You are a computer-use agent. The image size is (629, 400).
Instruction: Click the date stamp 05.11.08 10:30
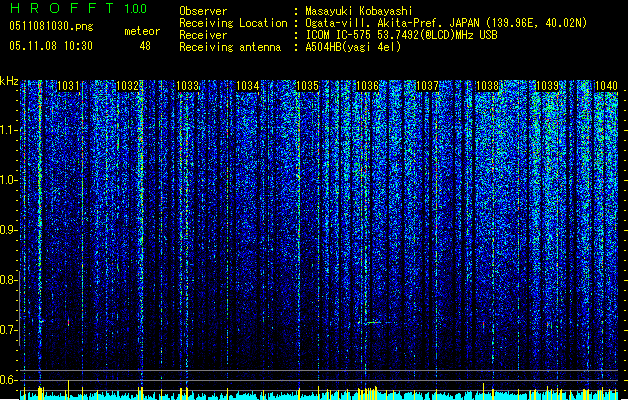51,46
